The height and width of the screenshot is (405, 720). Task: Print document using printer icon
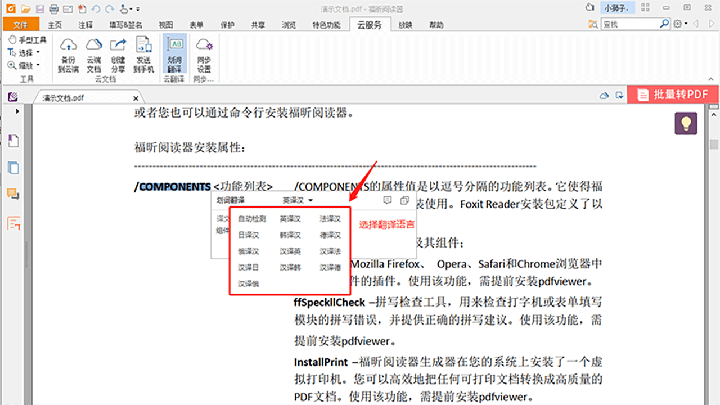(x=54, y=9)
